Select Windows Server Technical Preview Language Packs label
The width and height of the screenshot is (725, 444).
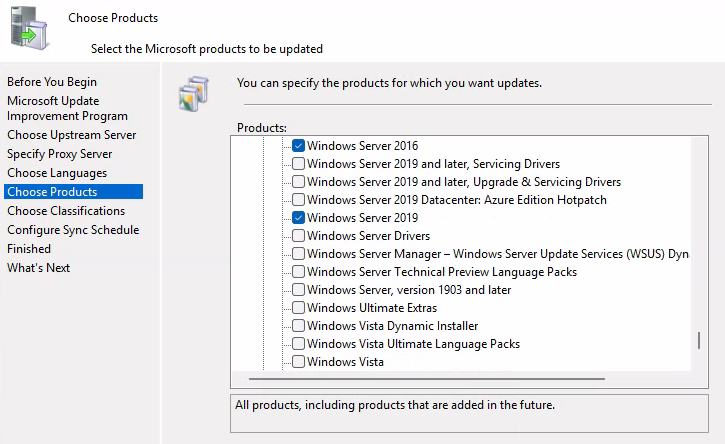[442, 272]
